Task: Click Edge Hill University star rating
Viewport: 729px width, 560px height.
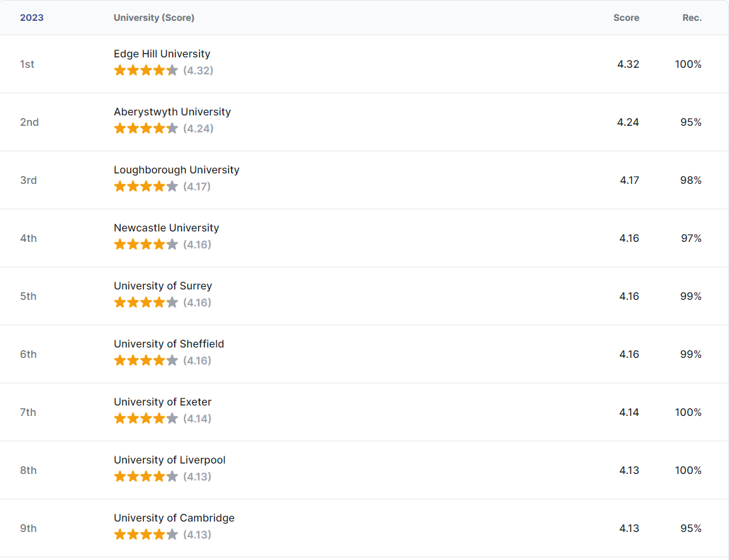Action: point(146,70)
